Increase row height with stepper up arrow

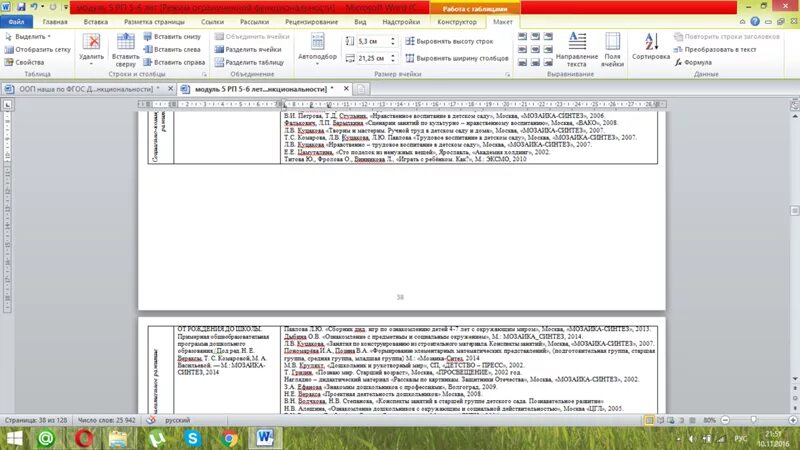(393, 39)
